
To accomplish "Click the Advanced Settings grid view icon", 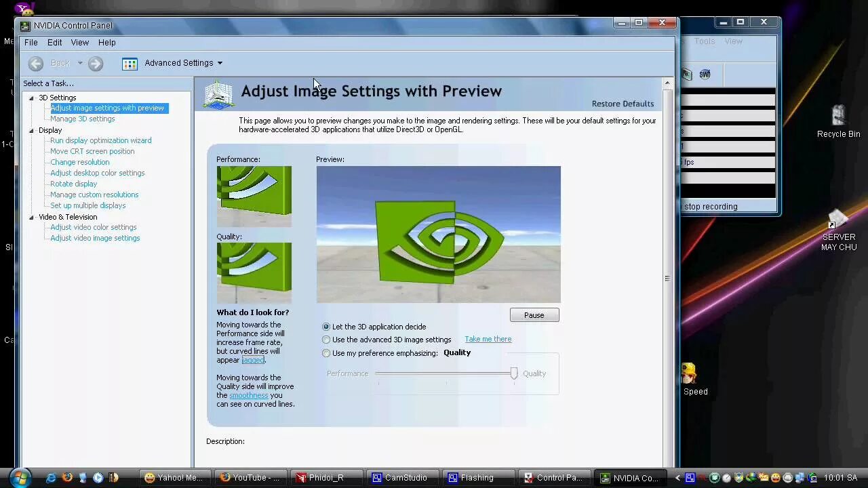I will pyautogui.click(x=130, y=63).
